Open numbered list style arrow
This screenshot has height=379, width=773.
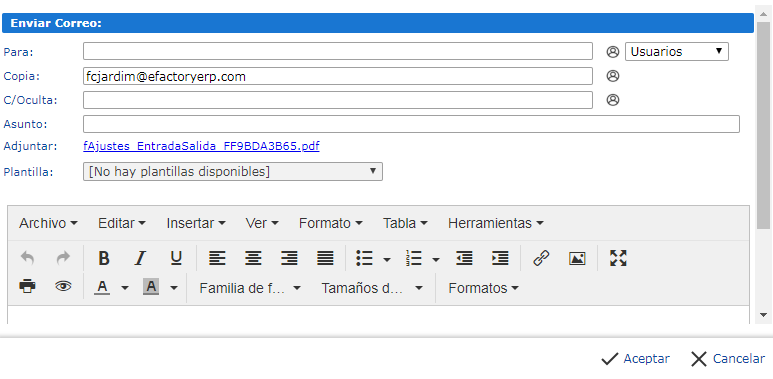[436, 259]
